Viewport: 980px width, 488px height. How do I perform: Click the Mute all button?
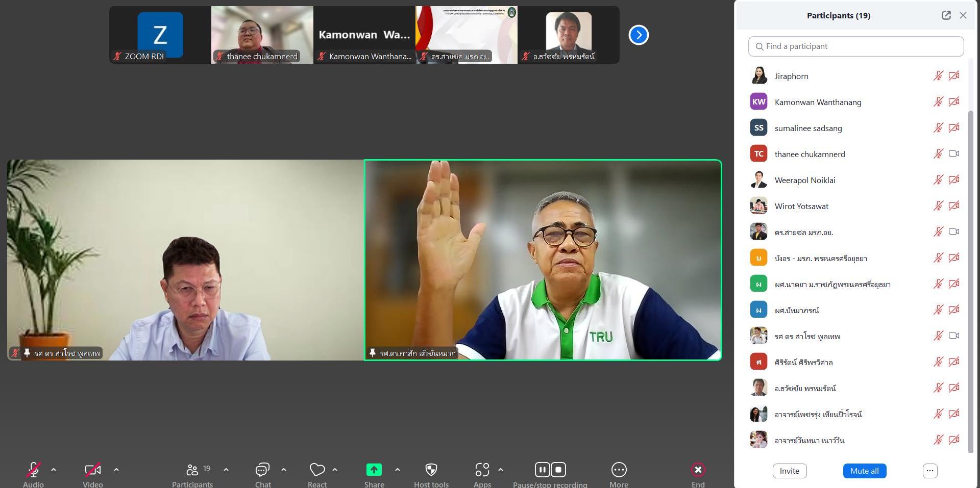point(865,471)
